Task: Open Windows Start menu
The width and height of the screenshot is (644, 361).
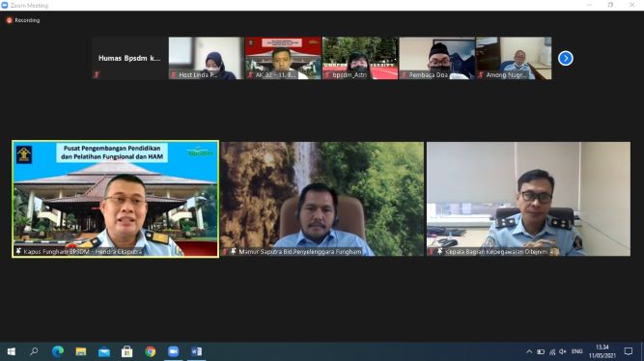Action: click(x=12, y=351)
